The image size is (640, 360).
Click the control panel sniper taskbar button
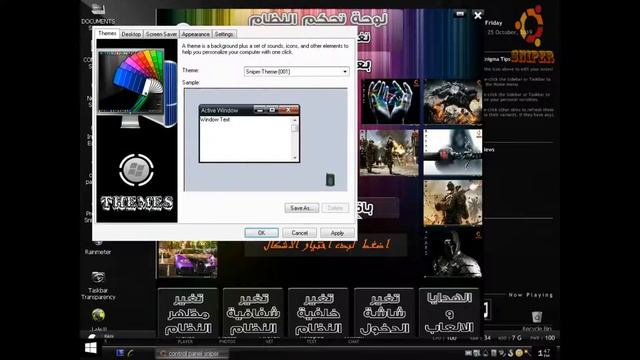click(x=192, y=353)
